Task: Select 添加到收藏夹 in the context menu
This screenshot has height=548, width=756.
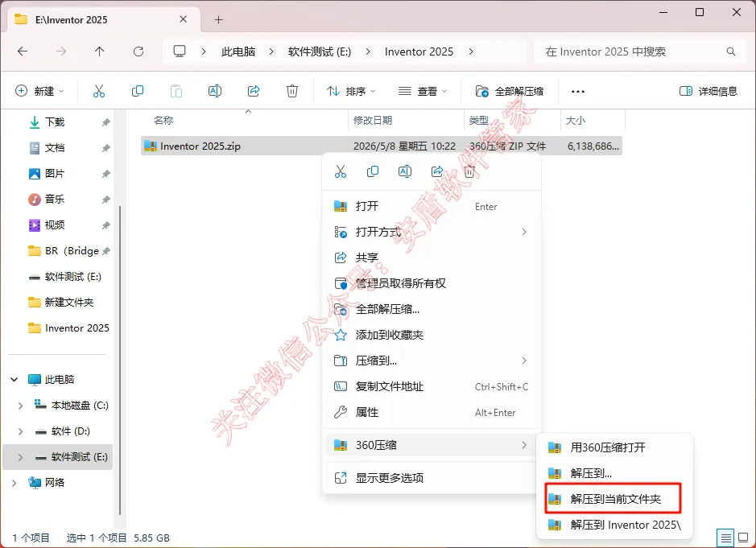Action: coord(432,335)
